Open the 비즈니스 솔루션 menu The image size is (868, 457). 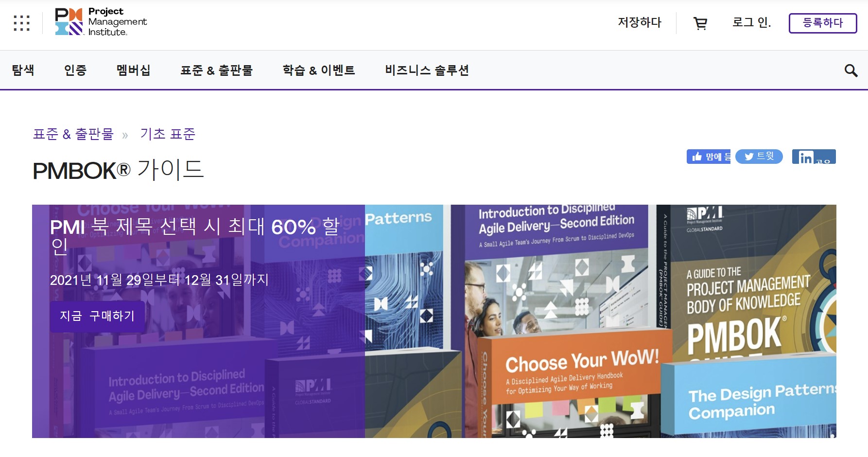point(427,70)
